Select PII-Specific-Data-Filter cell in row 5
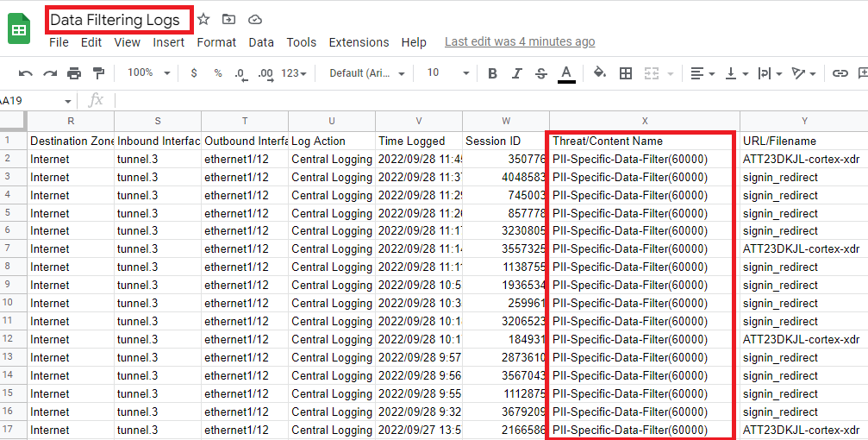 [x=645, y=213]
